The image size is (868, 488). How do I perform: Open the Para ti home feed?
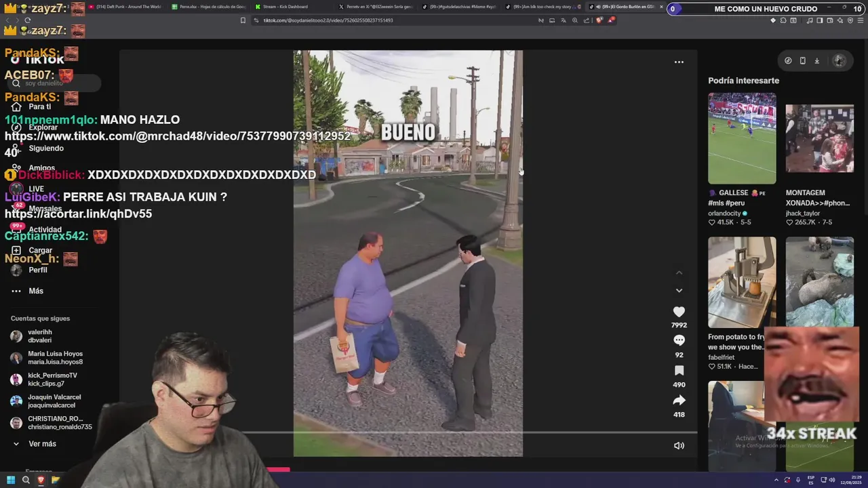click(40, 106)
